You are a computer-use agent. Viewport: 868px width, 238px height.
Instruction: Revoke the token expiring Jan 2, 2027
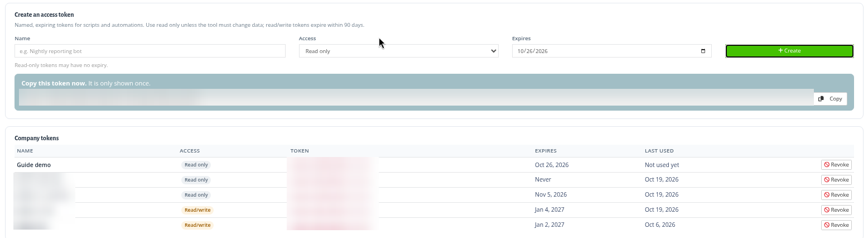pos(836,225)
